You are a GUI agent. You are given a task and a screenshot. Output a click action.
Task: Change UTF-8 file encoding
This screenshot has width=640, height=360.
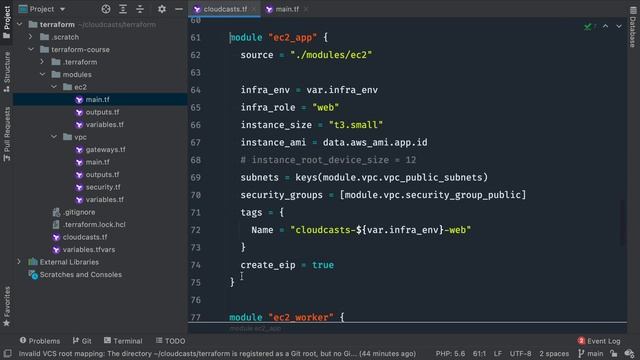(520, 353)
